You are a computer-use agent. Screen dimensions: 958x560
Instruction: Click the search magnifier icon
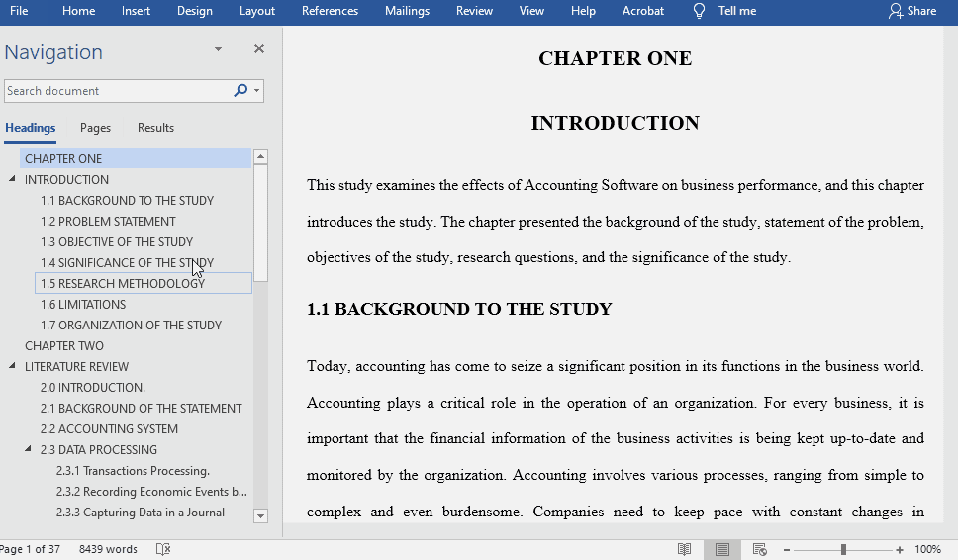point(240,90)
